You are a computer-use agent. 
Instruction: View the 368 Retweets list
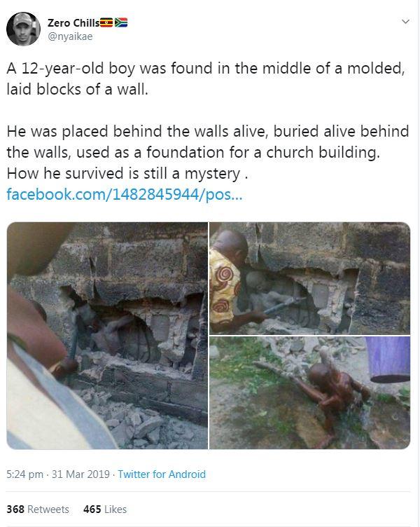38,509
